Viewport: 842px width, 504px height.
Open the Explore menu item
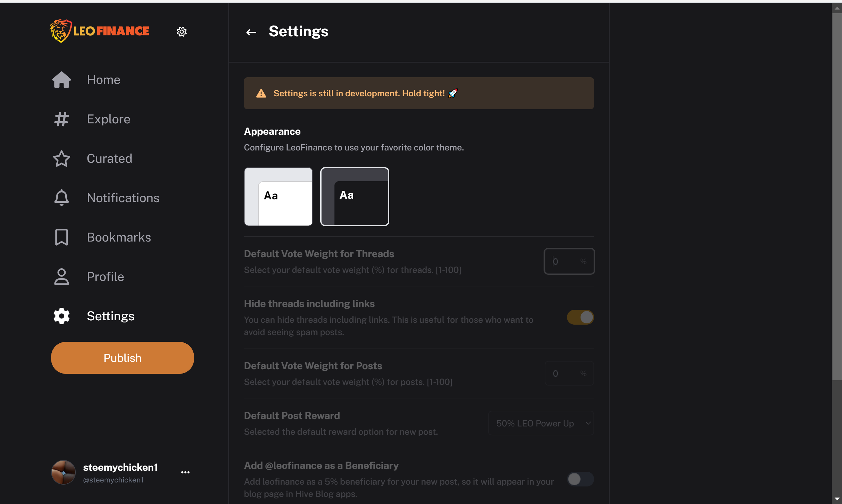click(108, 119)
